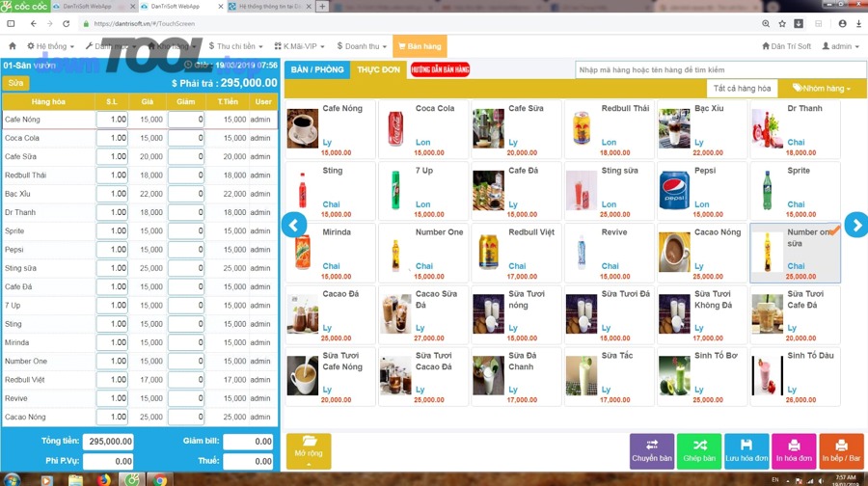Select Number one sữa product card

point(796,253)
